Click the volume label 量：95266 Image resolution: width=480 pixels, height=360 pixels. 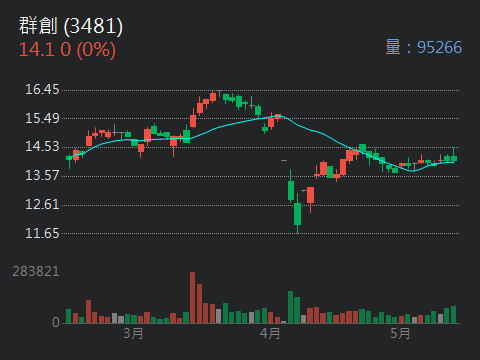[x=424, y=47]
